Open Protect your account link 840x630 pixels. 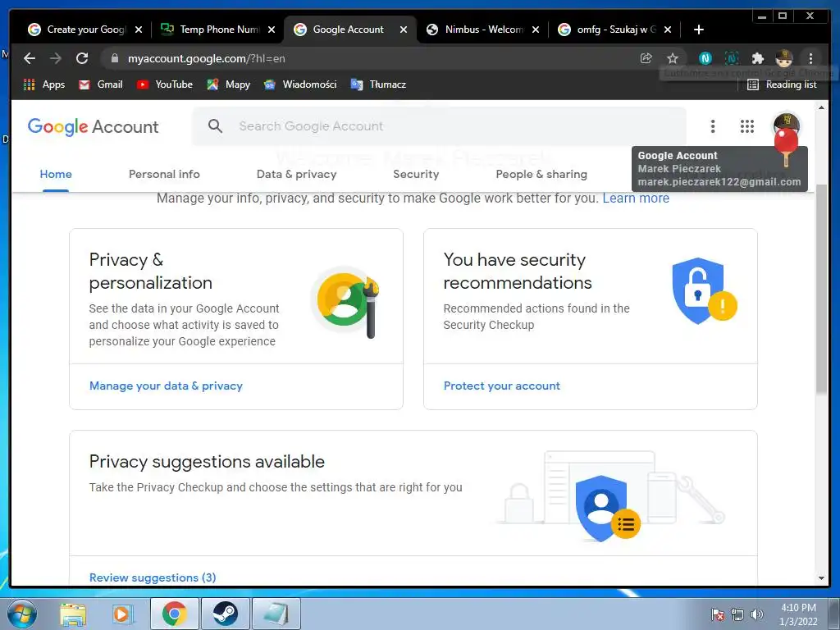pos(501,386)
